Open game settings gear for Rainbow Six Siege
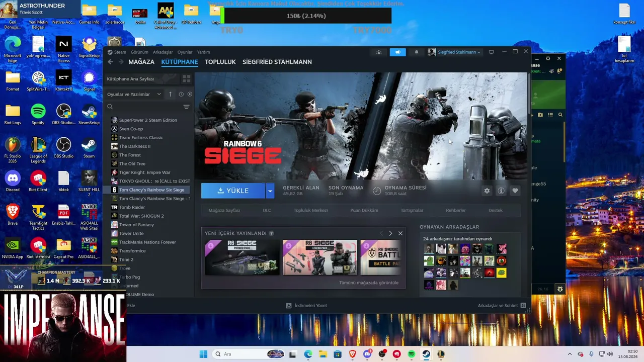This screenshot has width=644, height=362. pos(487,191)
